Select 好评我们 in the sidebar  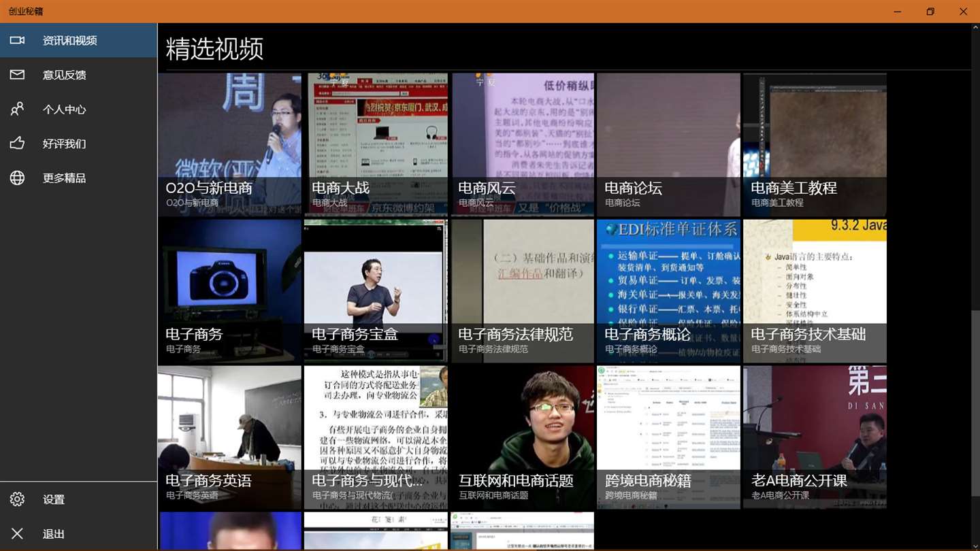click(x=78, y=144)
